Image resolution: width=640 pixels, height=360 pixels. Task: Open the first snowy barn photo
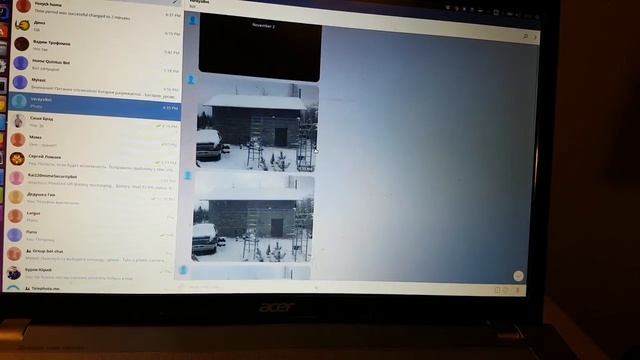pyautogui.click(x=257, y=127)
